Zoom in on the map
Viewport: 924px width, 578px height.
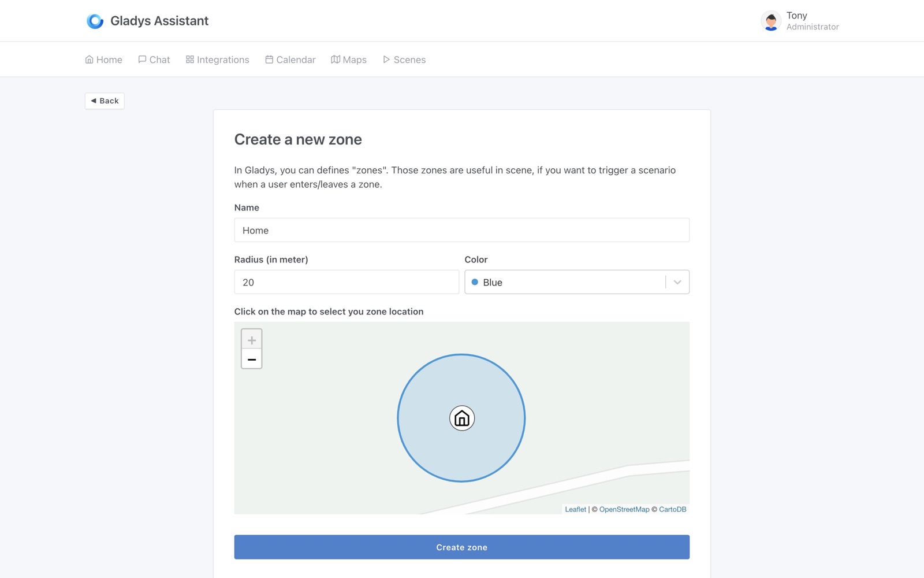tap(251, 340)
